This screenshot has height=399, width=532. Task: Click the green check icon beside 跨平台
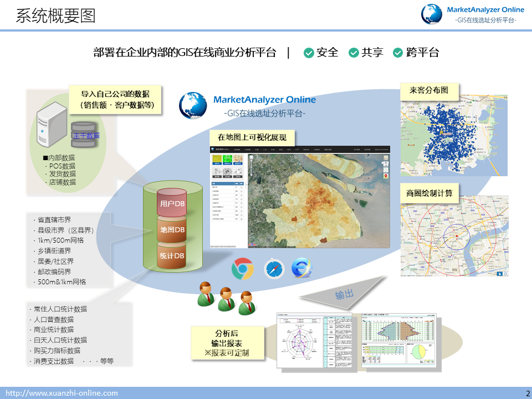[x=398, y=53]
